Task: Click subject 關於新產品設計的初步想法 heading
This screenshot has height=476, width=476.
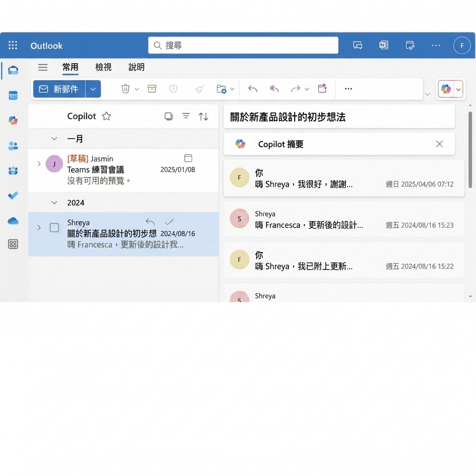Action: click(288, 117)
